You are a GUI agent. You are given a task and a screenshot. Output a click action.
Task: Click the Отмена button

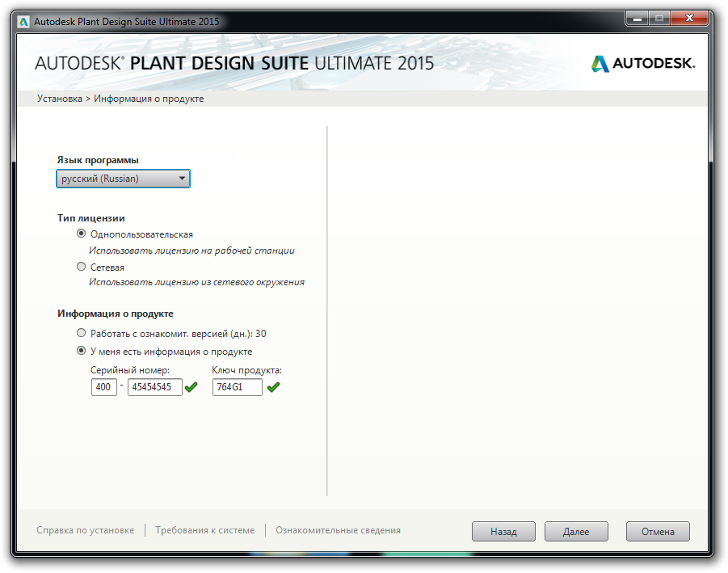click(x=658, y=532)
